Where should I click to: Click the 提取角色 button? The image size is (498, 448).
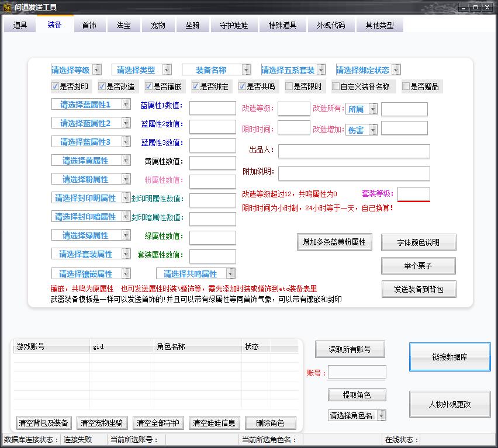pos(357,395)
